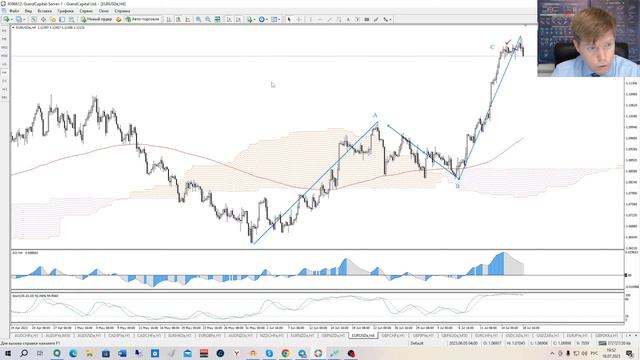Switch to the USDCADe,H1 chart tab
The width and height of the screenshot is (640, 360).
pyautogui.click(x=517, y=336)
